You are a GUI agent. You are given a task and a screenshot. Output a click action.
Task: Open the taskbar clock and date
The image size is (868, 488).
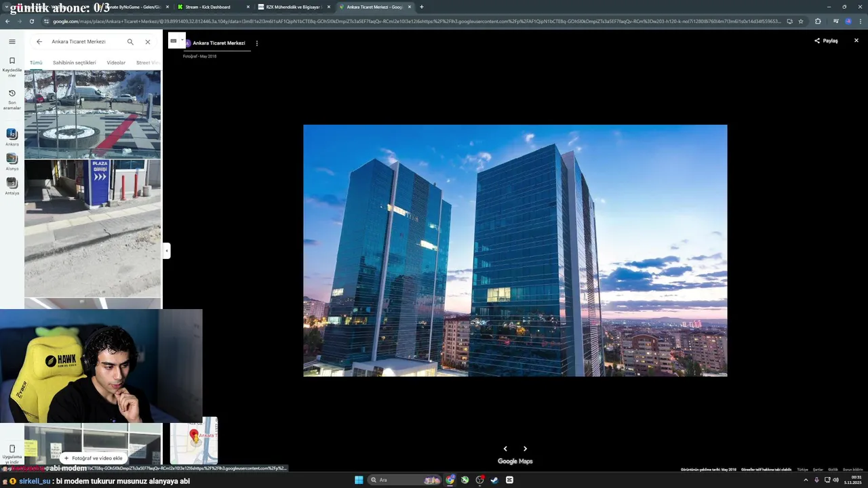[853, 480]
